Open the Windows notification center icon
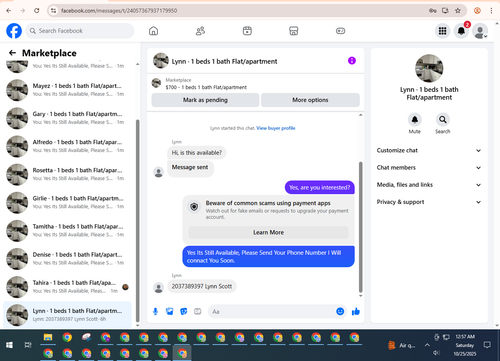The width and height of the screenshot is (500, 361). point(487,345)
